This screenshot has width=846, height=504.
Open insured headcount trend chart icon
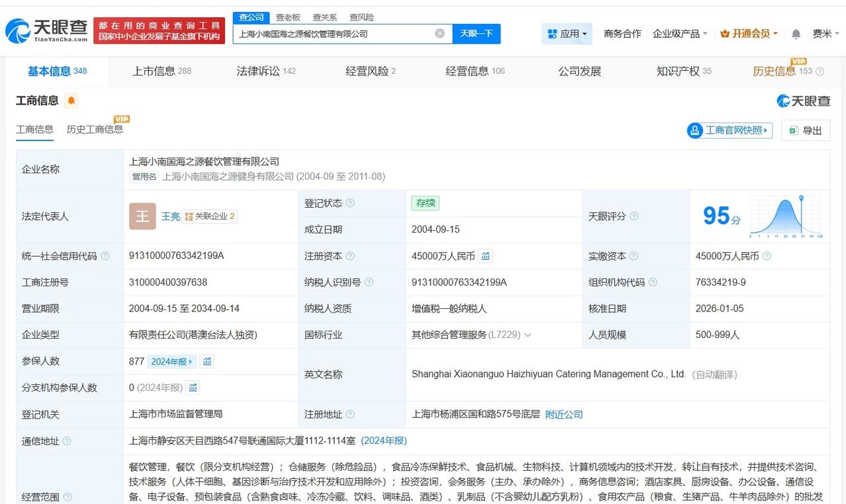click(x=207, y=361)
